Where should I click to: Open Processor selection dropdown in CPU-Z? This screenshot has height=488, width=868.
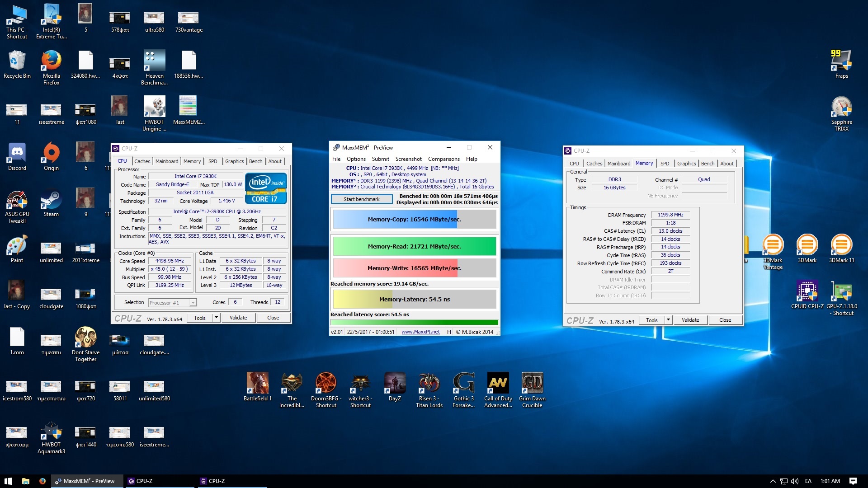tap(173, 302)
